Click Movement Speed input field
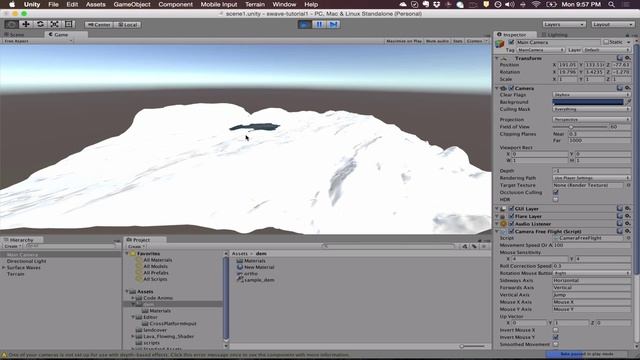Image resolution: width=640 pixels, height=360 pixels. click(x=591, y=245)
